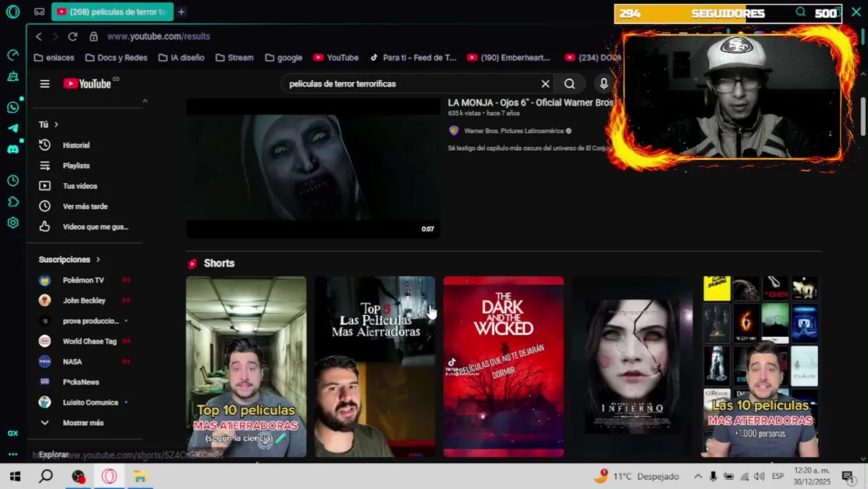Image resolution: width=868 pixels, height=489 pixels.
Task: Open a new browser tab
Action: pyautogui.click(x=181, y=12)
